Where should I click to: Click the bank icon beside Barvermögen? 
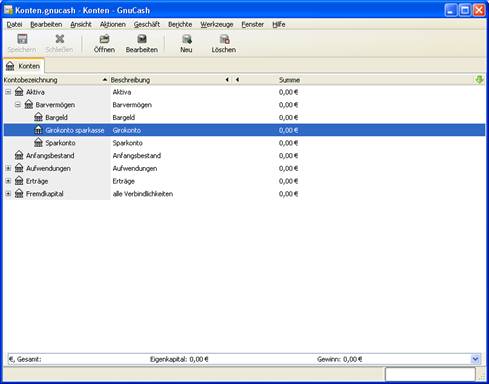(29, 105)
